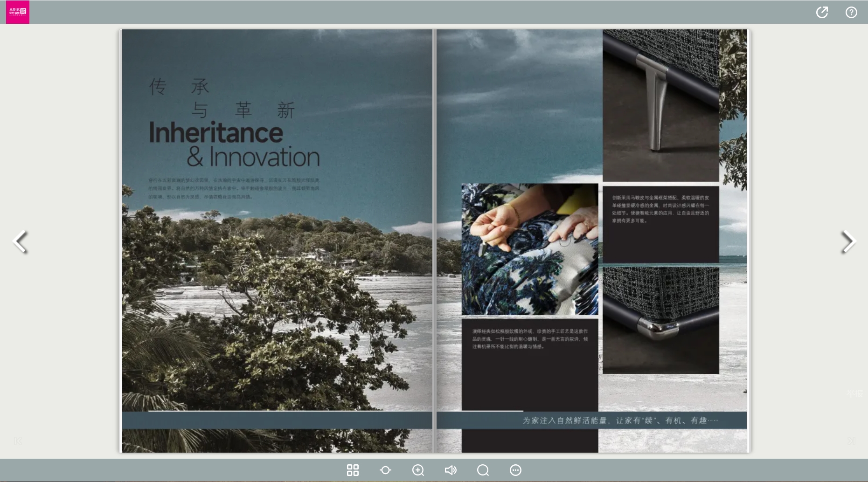Open the search icon in bottom toolbar
Screen dimensions: 868x482
(483, 470)
